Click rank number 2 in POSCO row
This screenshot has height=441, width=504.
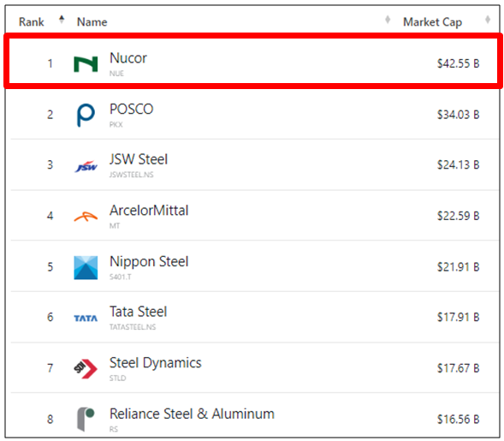click(50, 115)
